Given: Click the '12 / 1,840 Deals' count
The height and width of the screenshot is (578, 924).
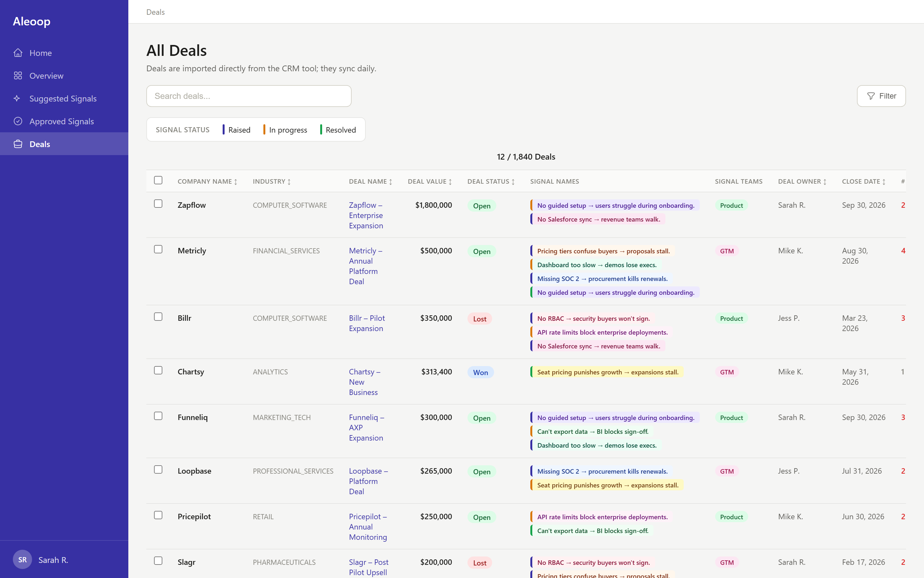Looking at the screenshot, I should coord(526,157).
